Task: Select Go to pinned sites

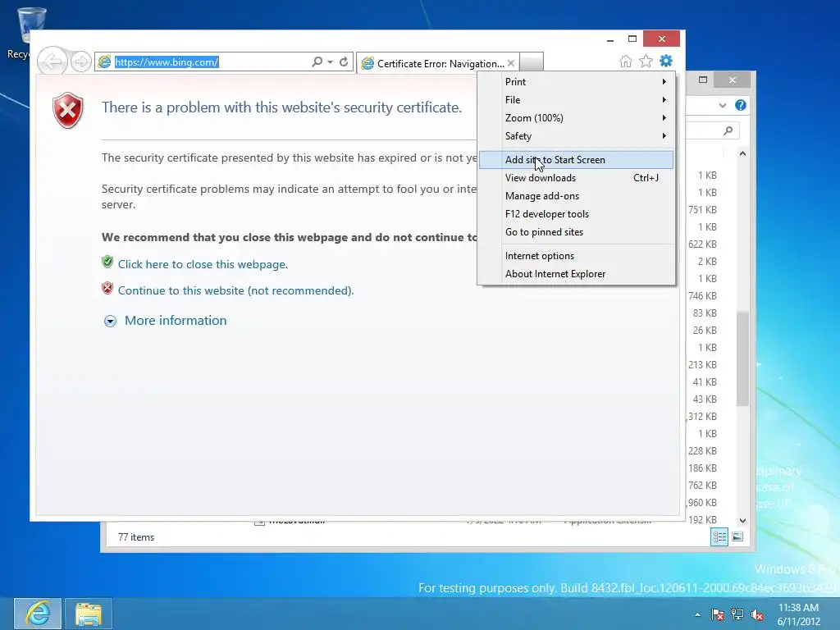Action: coord(577,232)
